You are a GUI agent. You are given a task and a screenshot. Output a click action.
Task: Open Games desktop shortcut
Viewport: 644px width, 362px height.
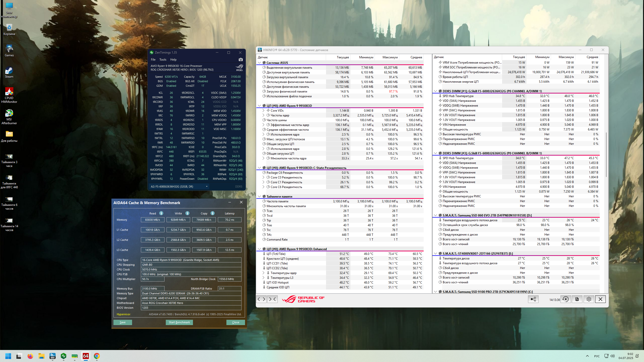coord(9,51)
